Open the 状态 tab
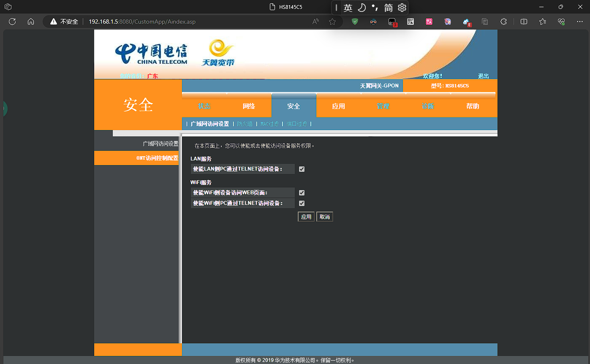 [204, 106]
